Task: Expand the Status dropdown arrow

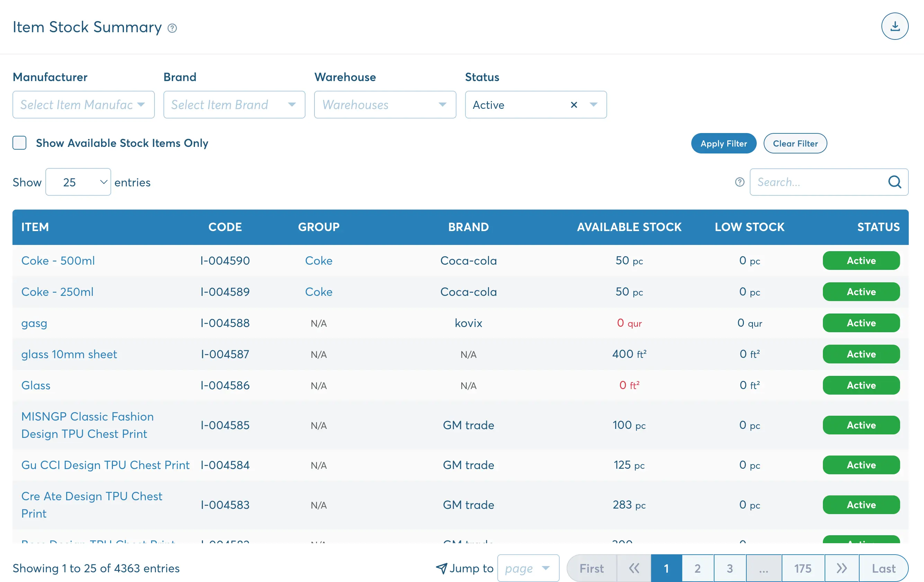Action: 593,104
